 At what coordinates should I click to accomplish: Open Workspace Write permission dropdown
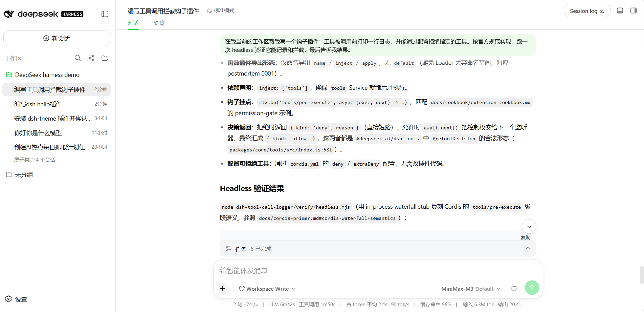267,289
